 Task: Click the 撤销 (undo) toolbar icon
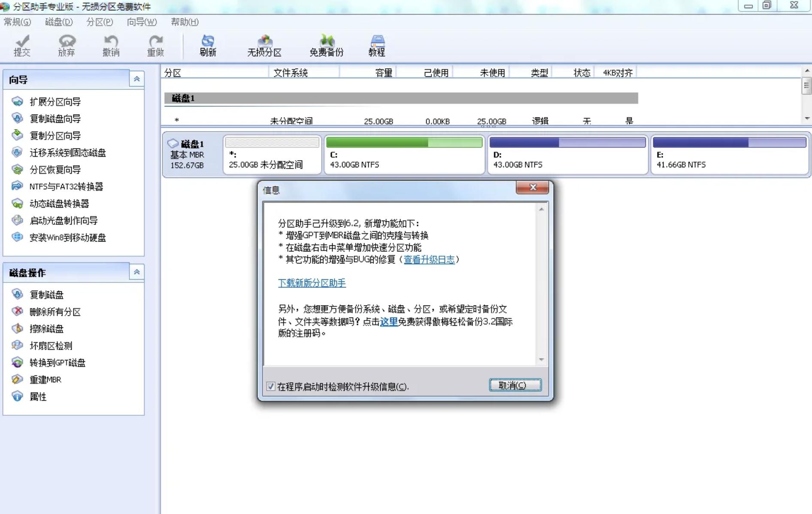111,45
